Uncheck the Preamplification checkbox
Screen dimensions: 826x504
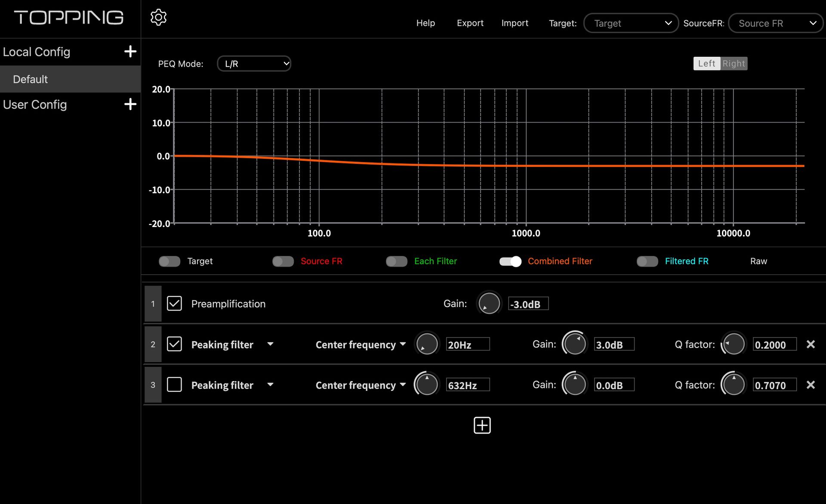pos(174,303)
